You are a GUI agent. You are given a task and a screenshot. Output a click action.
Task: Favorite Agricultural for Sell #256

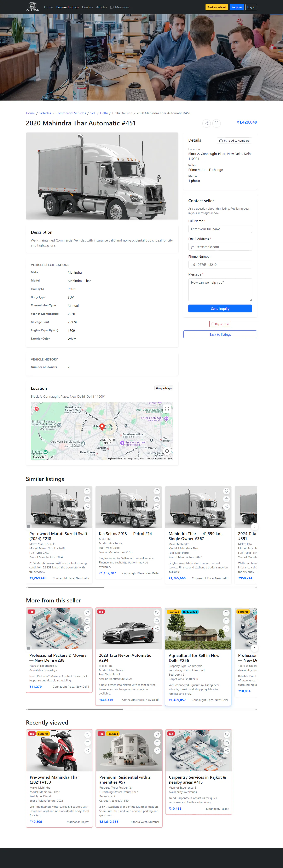click(x=226, y=613)
